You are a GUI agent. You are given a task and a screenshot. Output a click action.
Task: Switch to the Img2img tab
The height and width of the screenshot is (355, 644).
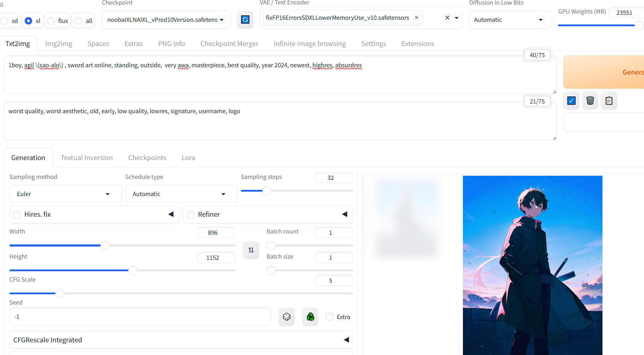click(x=59, y=44)
